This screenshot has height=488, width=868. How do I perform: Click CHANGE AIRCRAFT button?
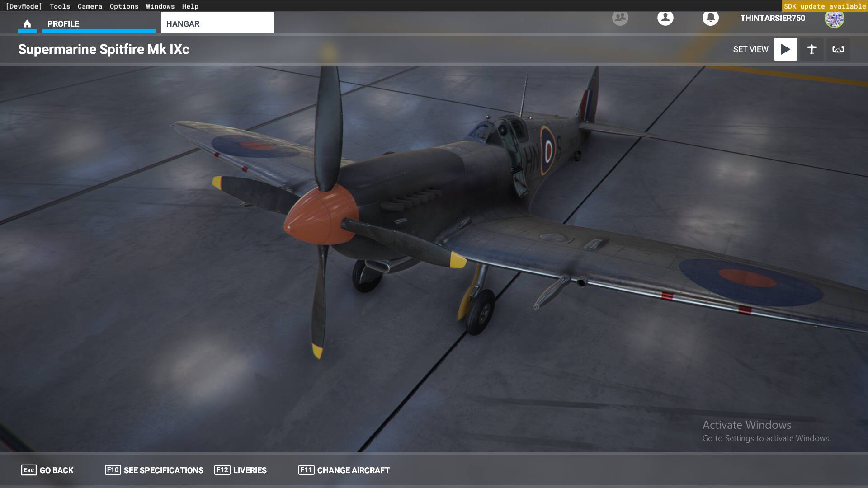344,470
